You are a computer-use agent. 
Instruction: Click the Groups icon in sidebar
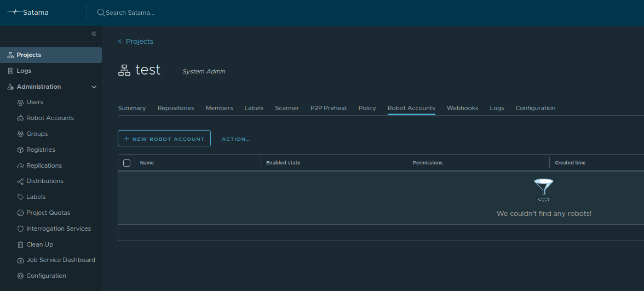pos(20,134)
